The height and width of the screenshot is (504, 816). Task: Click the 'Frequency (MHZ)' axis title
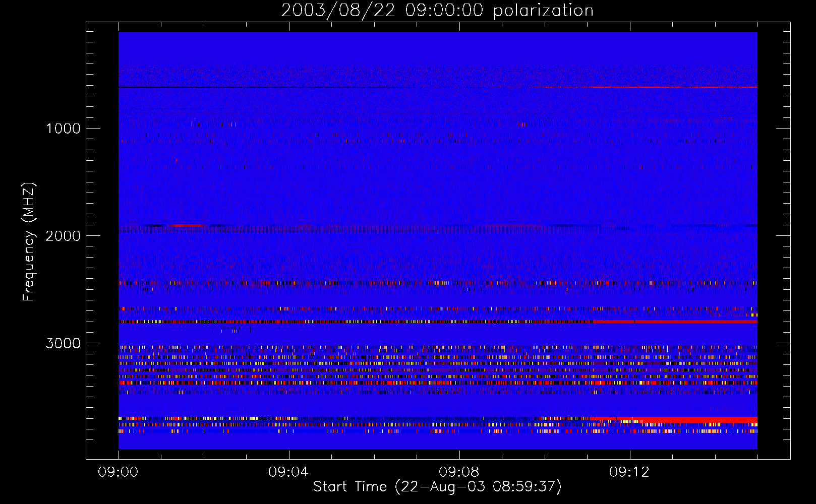(x=29, y=242)
